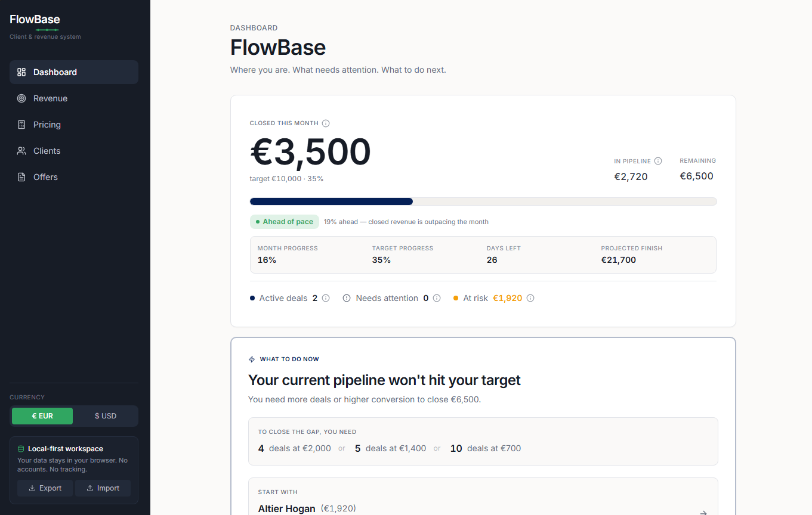Click info icon beside In Pipeline label
812x515 pixels.
point(658,161)
